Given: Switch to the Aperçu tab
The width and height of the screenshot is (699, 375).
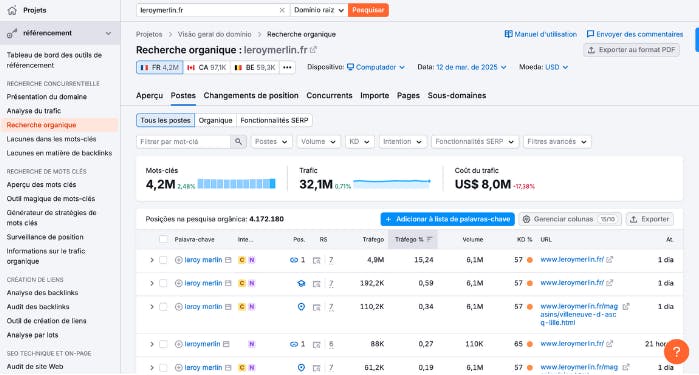Looking at the screenshot, I should click(149, 95).
